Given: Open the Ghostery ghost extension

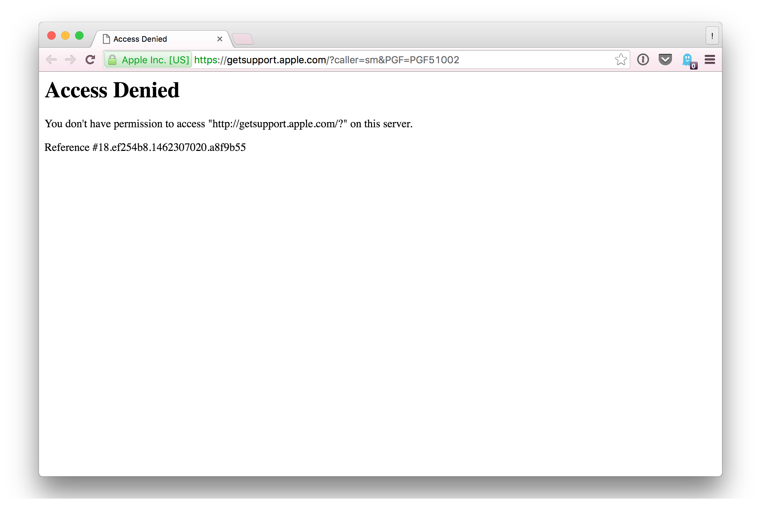Looking at the screenshot, I should tap(688, 60).
